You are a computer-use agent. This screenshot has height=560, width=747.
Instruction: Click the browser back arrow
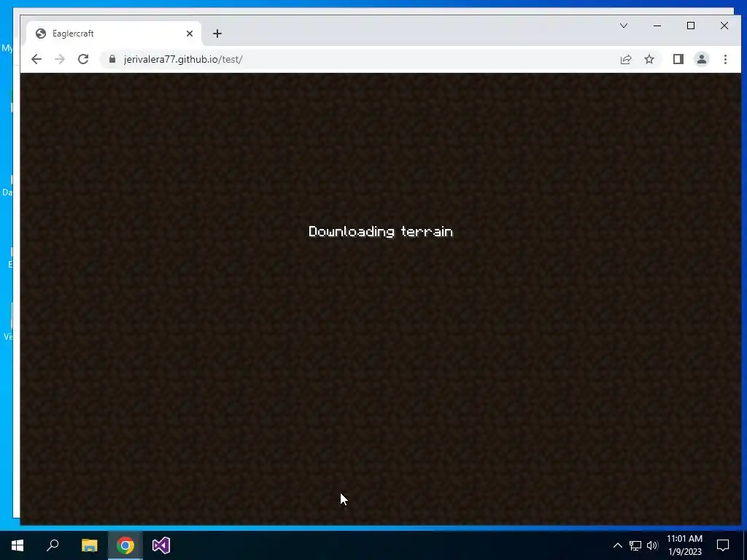click(36, 59)
